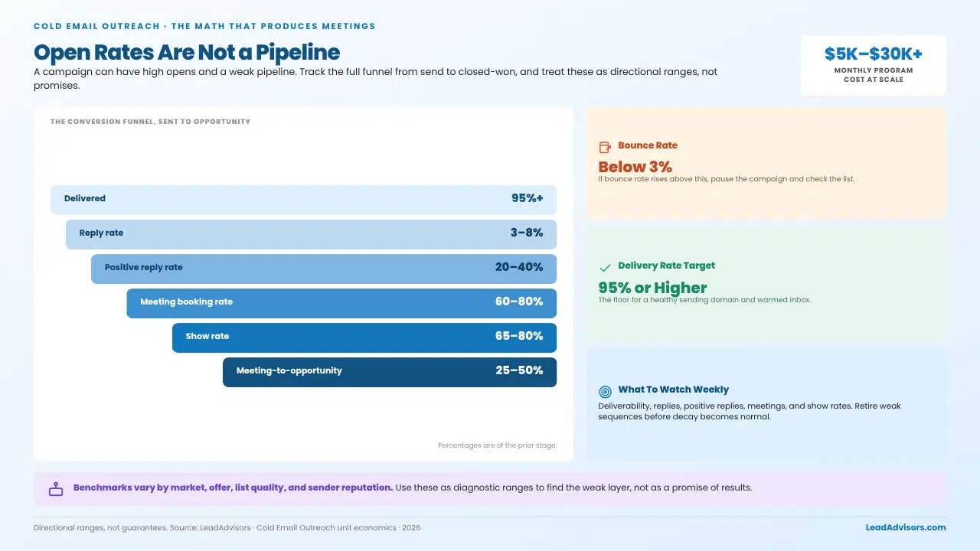Select the Delivered funnel bar

303,200
